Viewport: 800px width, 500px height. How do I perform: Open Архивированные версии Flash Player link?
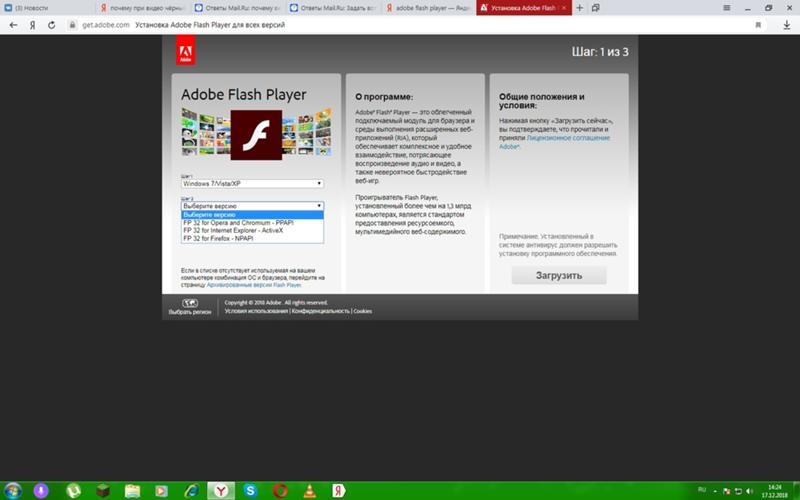tap(254, 285)
